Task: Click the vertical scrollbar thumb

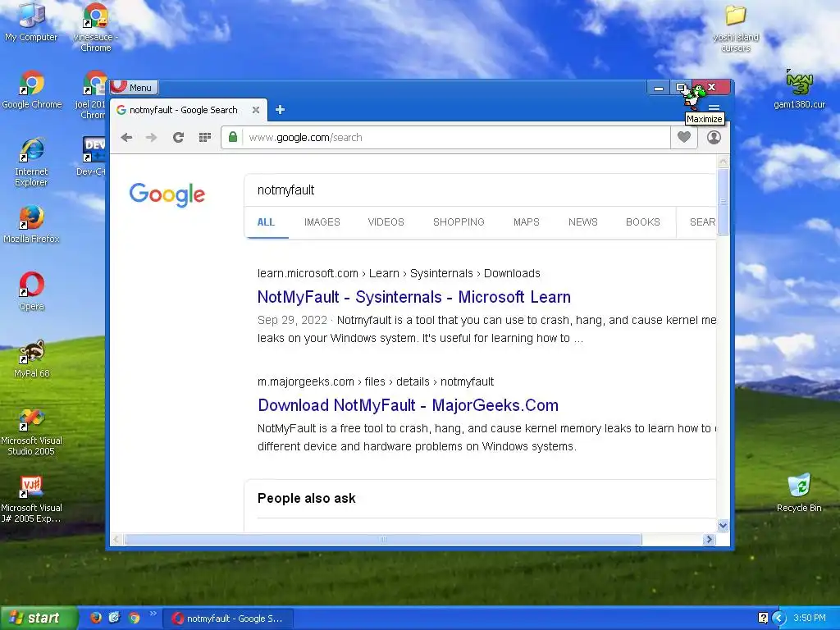Action: pyautogui.click(x=723, y=202)
